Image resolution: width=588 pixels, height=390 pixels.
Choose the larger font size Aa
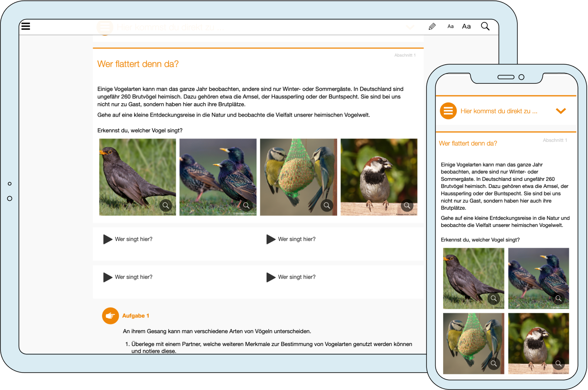(466, 27)
